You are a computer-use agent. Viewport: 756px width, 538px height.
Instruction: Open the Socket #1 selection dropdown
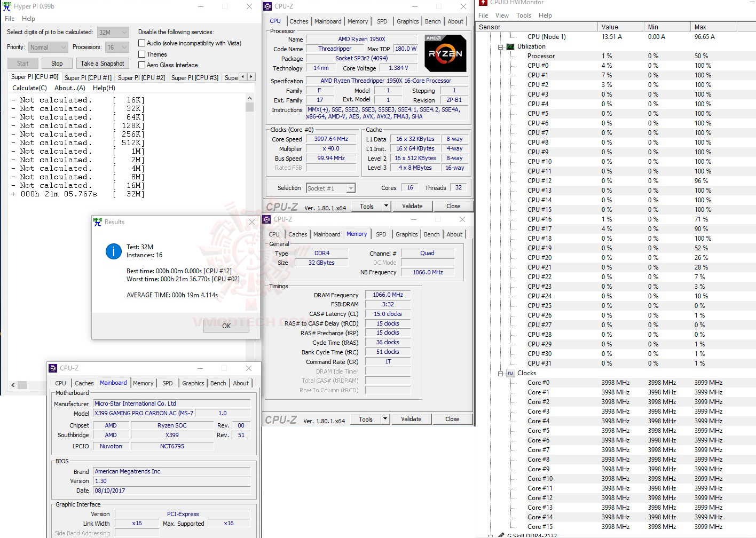pos(331,188)
